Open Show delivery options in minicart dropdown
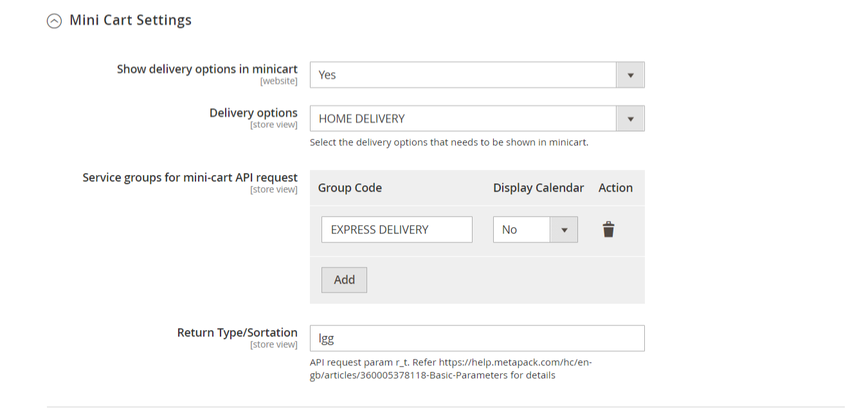The image size is (868, 413). [x=477, y=75]
